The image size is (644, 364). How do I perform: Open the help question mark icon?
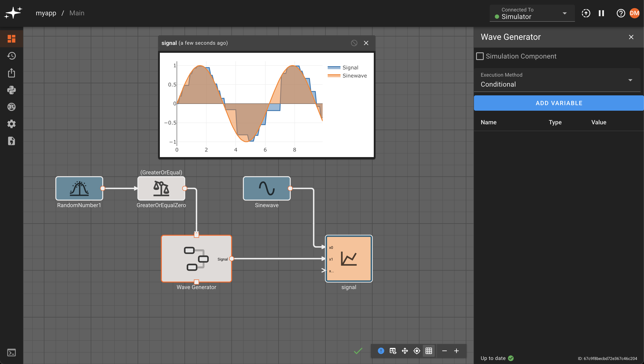(x=621, y=13)
